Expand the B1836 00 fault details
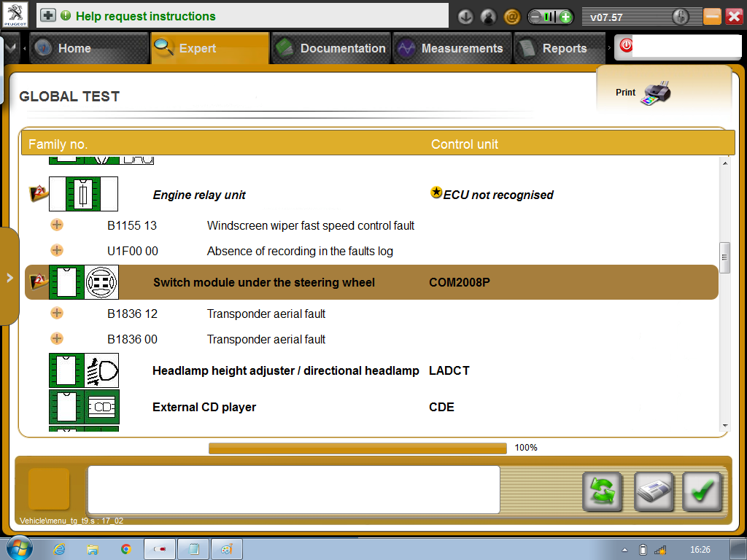This screenshot has width=747, height=560. coord(57,338)
